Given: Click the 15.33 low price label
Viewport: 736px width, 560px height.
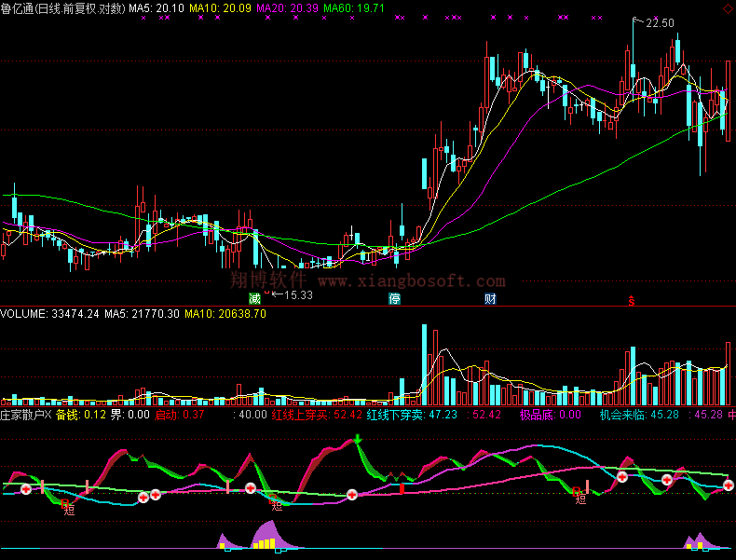Looking at the screenshot, I should point(297,294).
